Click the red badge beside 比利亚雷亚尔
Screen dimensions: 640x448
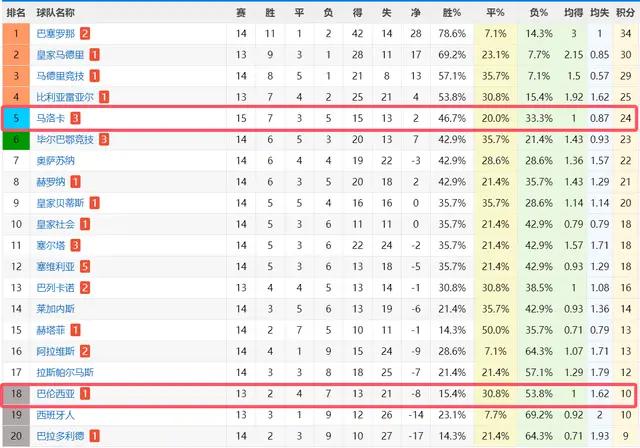pos(104,97)
